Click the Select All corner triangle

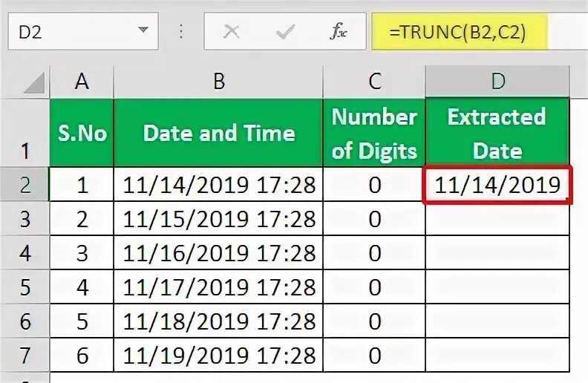[x=33, y=82]
